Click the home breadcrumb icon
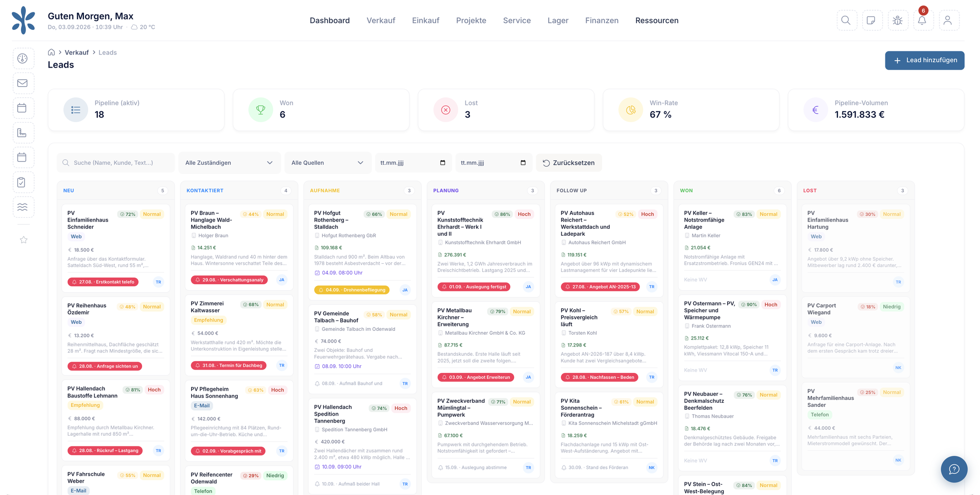Viewport: 980px width, 495px height. click(x=51, y=52)
